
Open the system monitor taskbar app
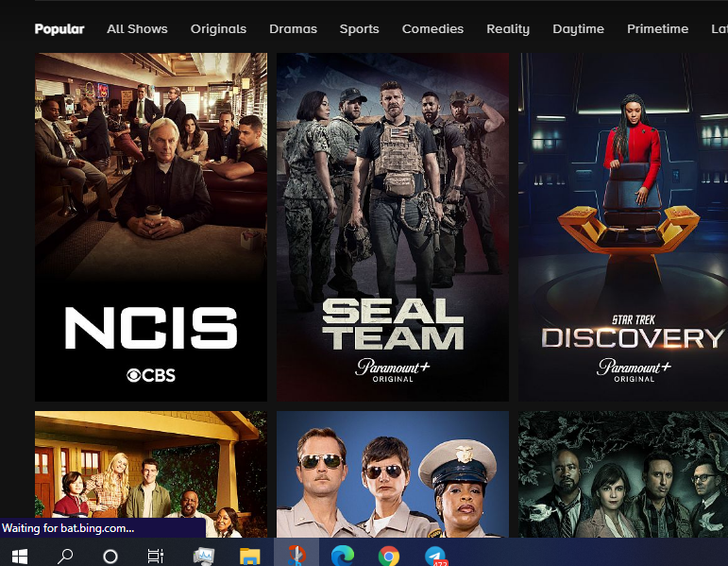tap(204, 556)
